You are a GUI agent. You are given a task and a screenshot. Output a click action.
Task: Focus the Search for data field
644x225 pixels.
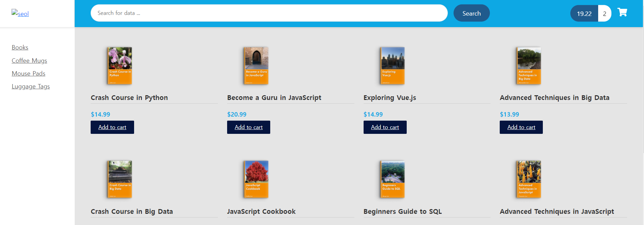coord(269,13)
